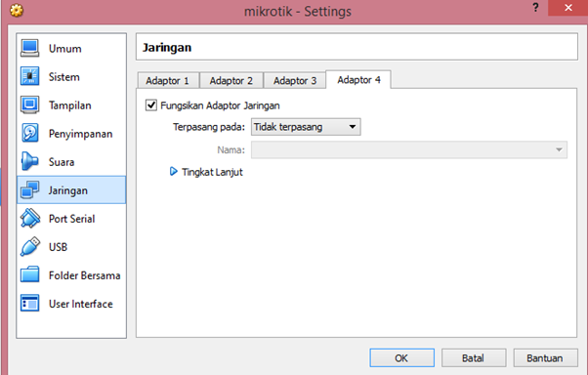The width and height of the screenshot is (588, 375).
Task: Go to Umum category label
Action: pos(64,49)
